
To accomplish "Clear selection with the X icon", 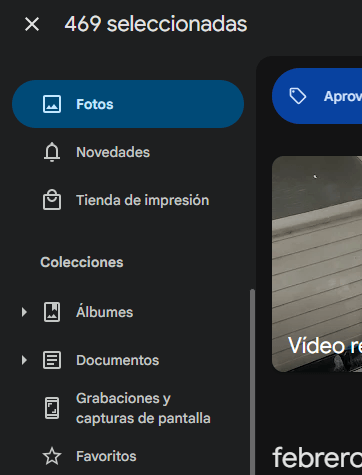I will (x=32, y=24).
